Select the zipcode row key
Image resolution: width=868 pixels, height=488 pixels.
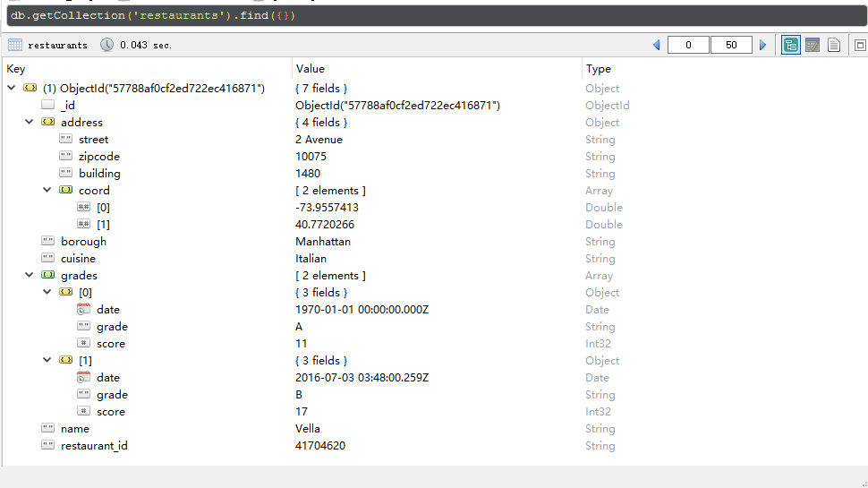(x=99, y=157)
